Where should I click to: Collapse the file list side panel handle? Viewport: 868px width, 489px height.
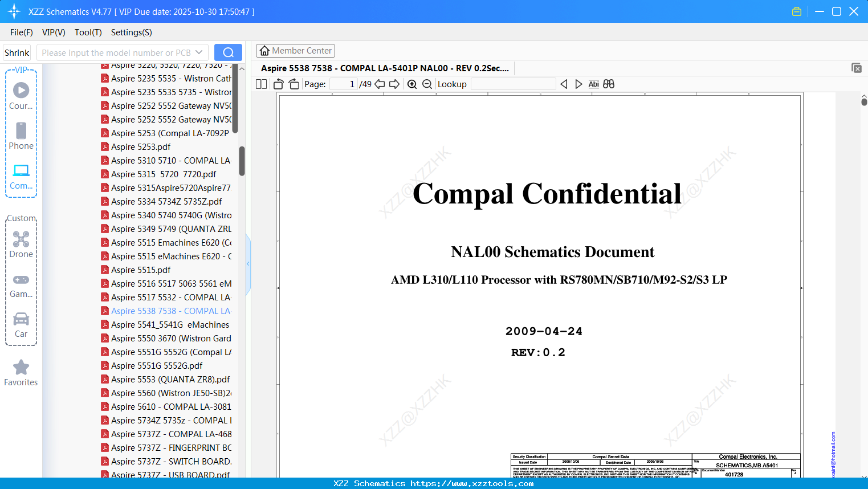pos(248,264)
